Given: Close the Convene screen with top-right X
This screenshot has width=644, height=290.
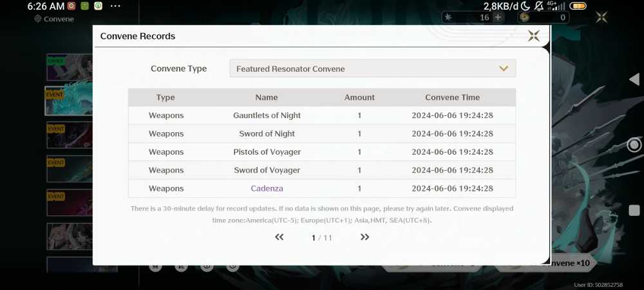Looking at the screenshot, I should coord(601,17).
